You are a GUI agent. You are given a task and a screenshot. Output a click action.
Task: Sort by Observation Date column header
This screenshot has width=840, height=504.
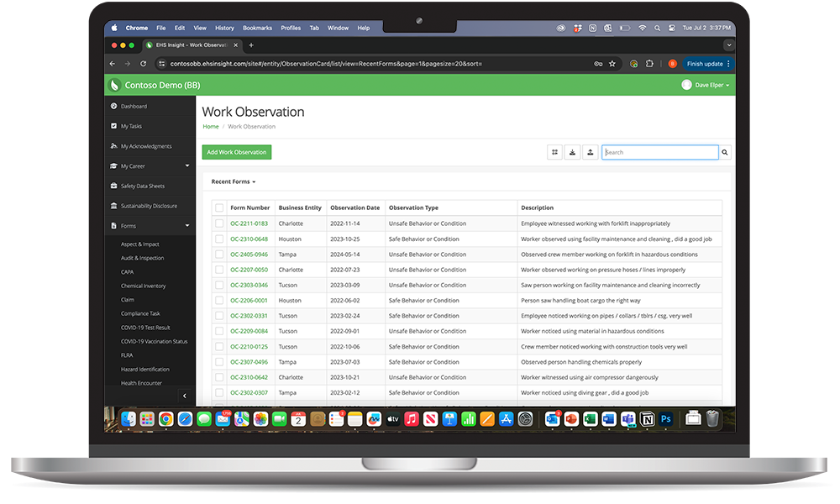[354, 207]
